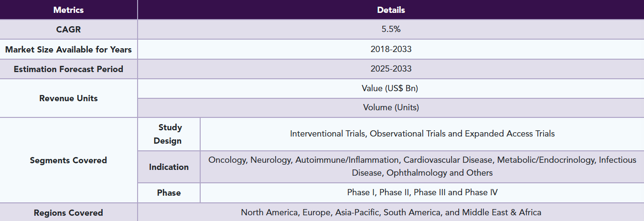Select the 'CAGR' row label
The width and height of the screenshot is (644, 221).
tap(68, 30)
